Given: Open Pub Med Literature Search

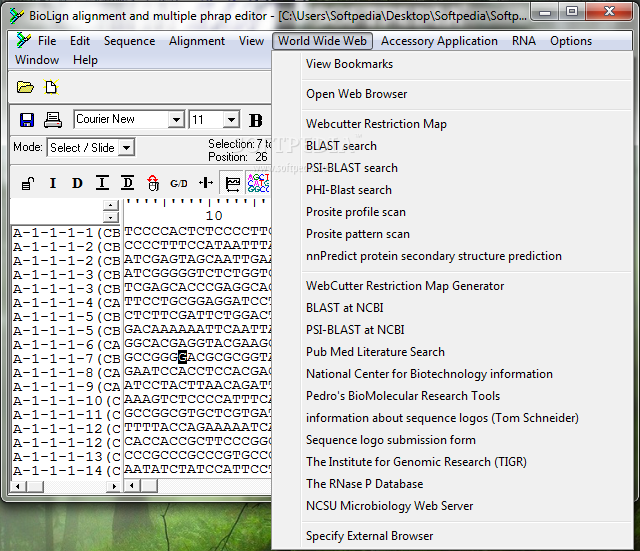Looking at the screenshot, I should point(453,352).
